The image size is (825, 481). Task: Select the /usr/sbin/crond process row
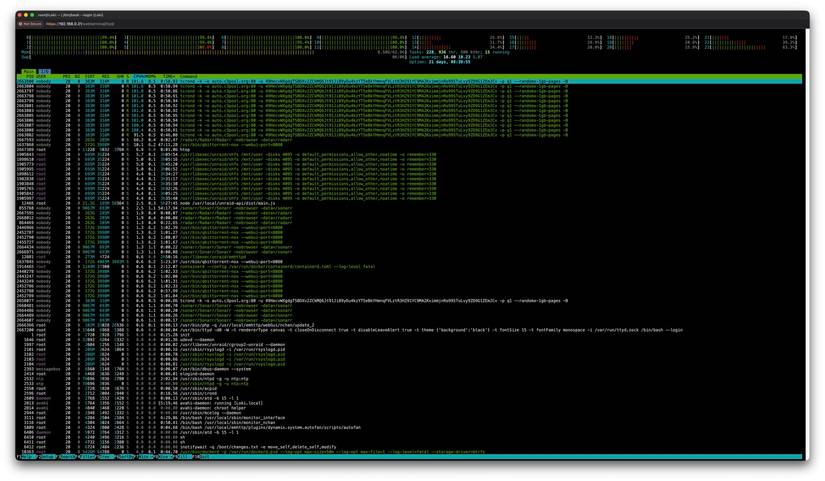pos(408,393)
